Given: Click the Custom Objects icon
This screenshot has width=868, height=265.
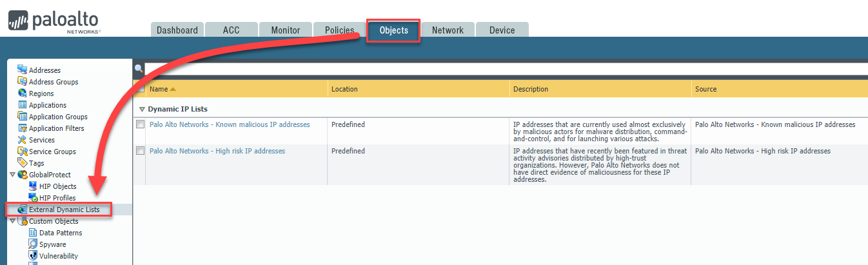Looking at the screenshot, I should pyautogui.click(x=23, y=221).
